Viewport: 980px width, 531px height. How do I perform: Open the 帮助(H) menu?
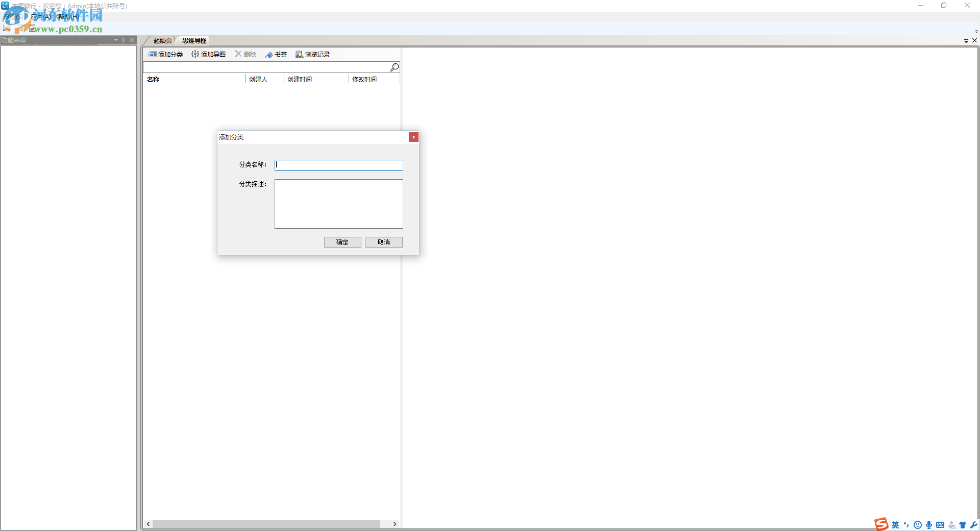(x=68, y=17)
